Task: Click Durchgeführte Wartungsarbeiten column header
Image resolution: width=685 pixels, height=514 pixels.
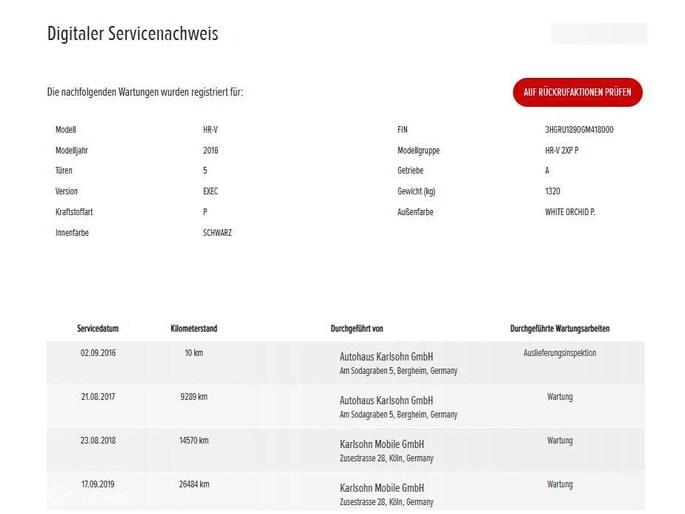Action: tap(559, 328)
